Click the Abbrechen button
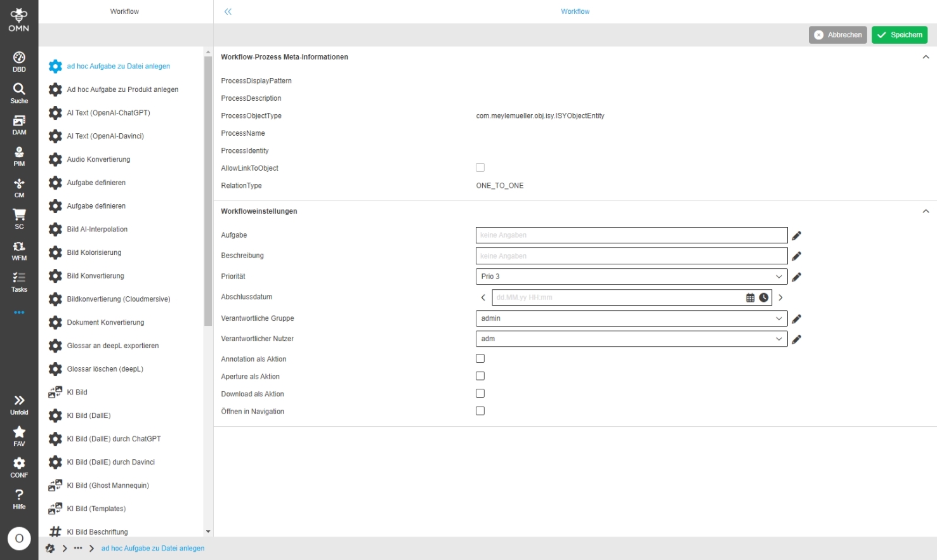937x560 pixels. pyautogui.click(x=837, y=35)
